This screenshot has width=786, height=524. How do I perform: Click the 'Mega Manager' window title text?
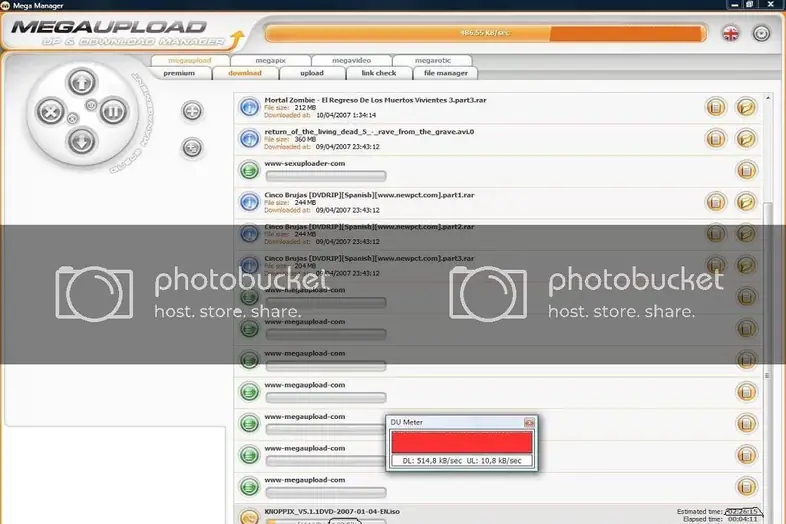(x=38, y=6)
